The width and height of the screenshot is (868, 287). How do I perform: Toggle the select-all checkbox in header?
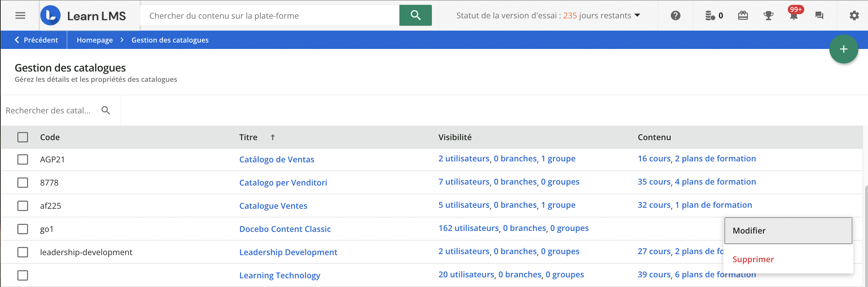(23, 137)
